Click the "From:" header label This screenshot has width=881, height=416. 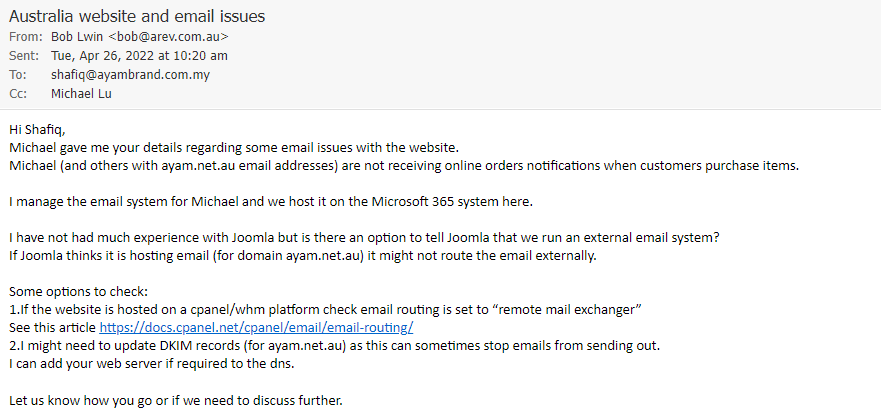26,37
